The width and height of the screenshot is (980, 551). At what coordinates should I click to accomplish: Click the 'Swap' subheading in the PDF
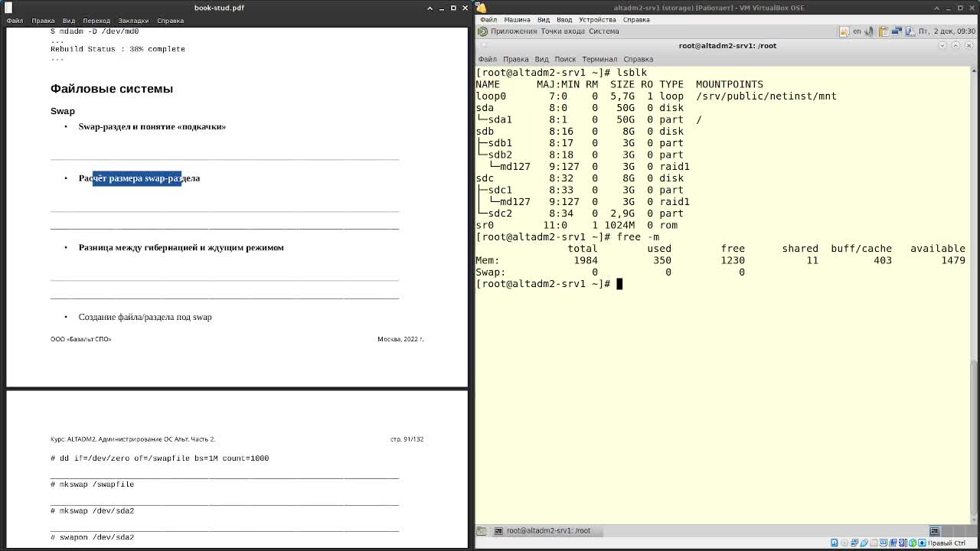point(63,111)
